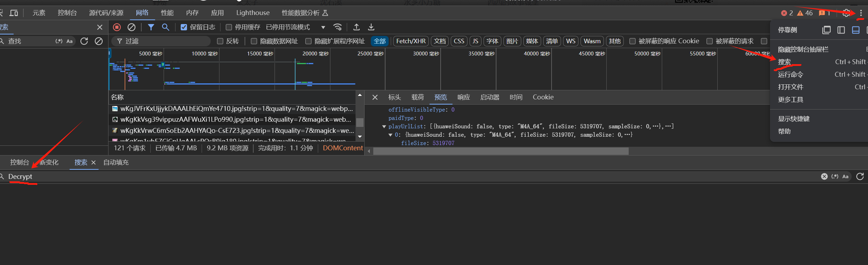The height and width of the screenshot is (265, 868).
Task: Open the throttling mode dropdown
Action: point(295,27)
